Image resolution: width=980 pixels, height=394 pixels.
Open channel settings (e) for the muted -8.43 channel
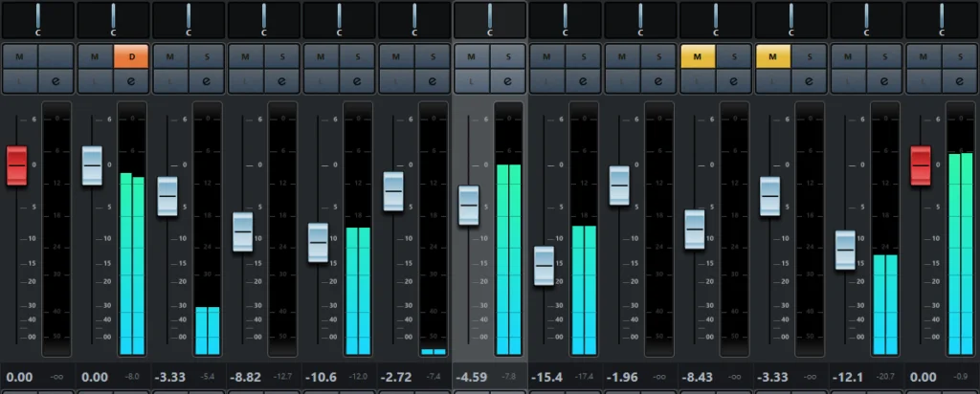point(734,81)
